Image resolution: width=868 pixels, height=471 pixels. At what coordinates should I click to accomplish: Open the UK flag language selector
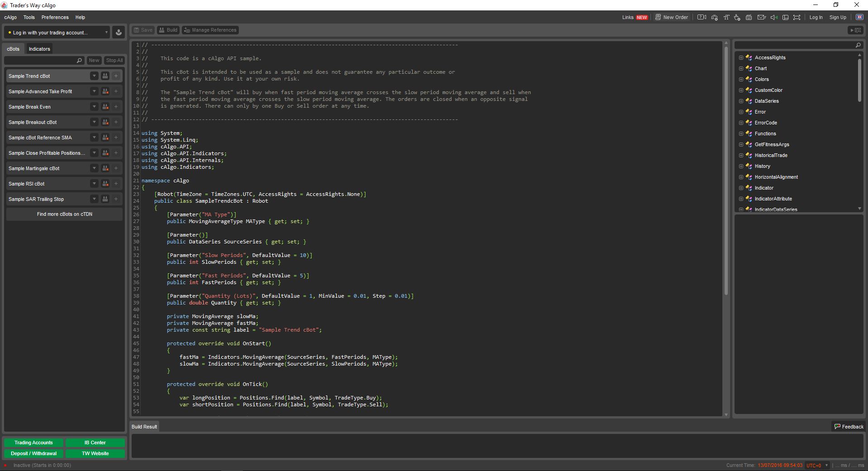(x=859, y=17)
